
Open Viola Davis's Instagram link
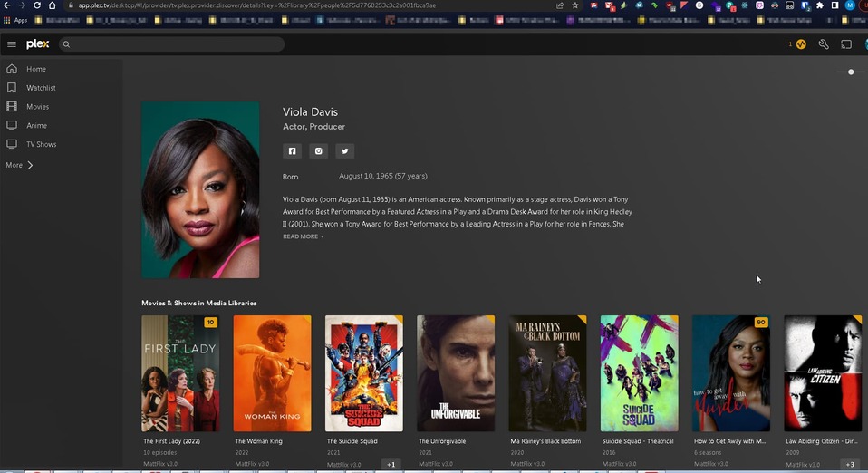[318, 151]
